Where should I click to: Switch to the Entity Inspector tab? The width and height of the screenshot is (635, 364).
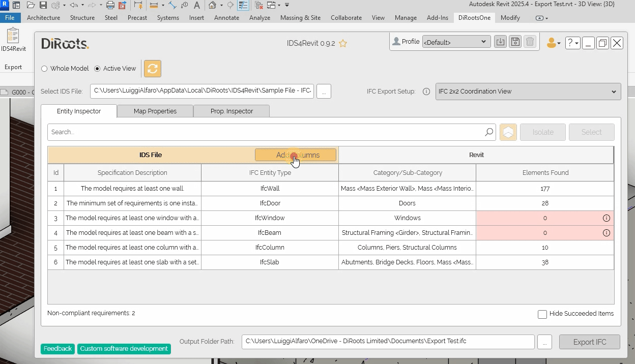[79, 111]
